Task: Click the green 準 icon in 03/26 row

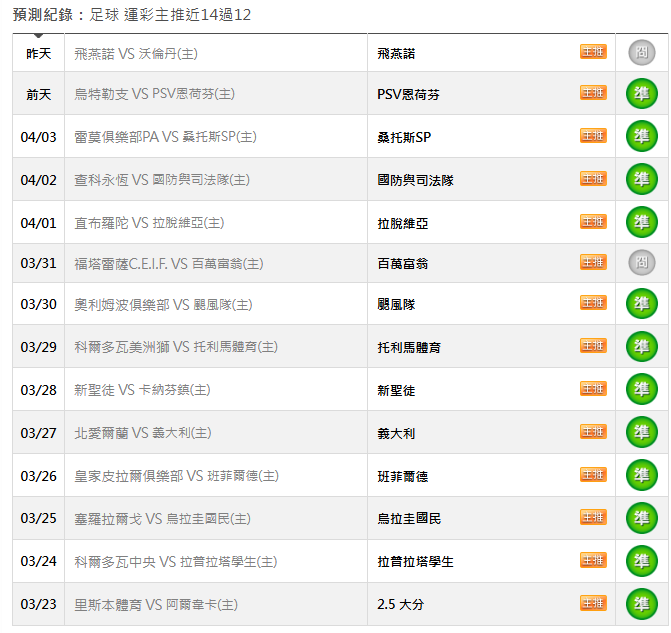Action: (x=641, y=475)
